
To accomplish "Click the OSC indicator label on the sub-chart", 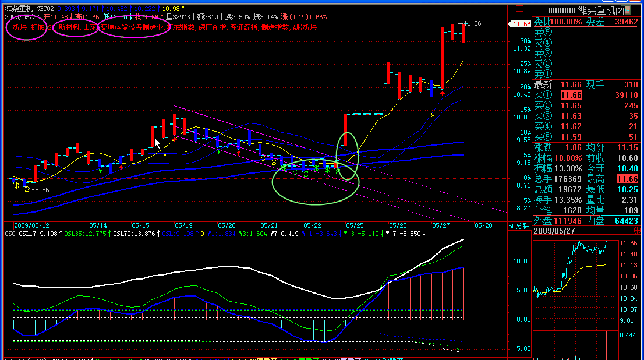I will pyautogui.click(x=10, y=234).
